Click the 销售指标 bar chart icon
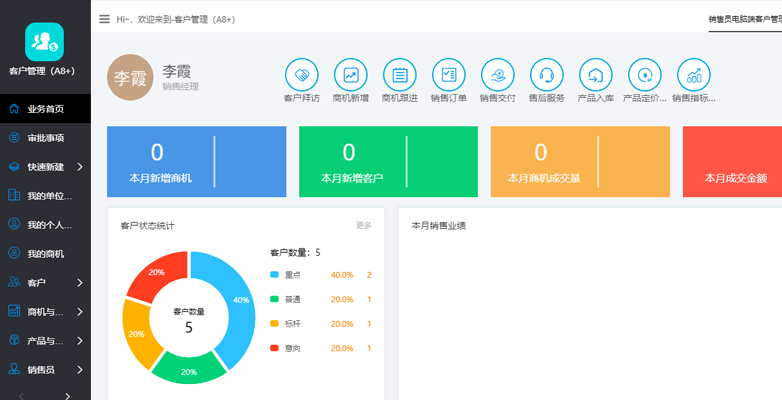This screenshot has width=782, height=400. click(693, 75)
